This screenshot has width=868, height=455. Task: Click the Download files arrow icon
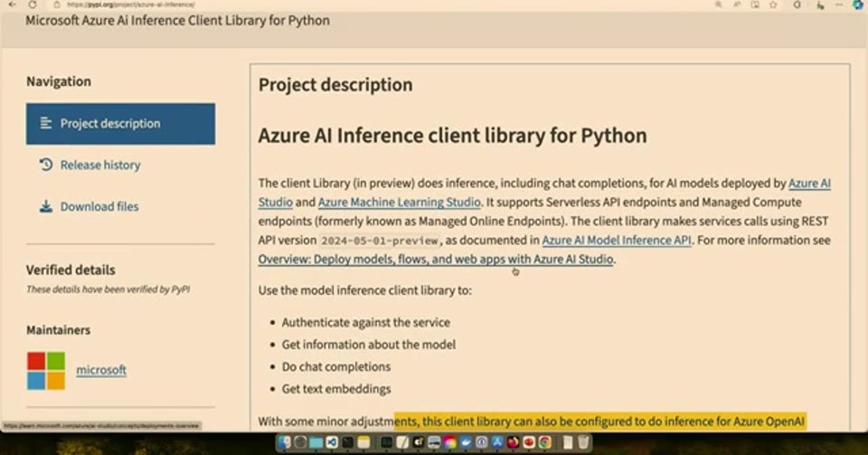pyautogui.click(x=46, y=206)
